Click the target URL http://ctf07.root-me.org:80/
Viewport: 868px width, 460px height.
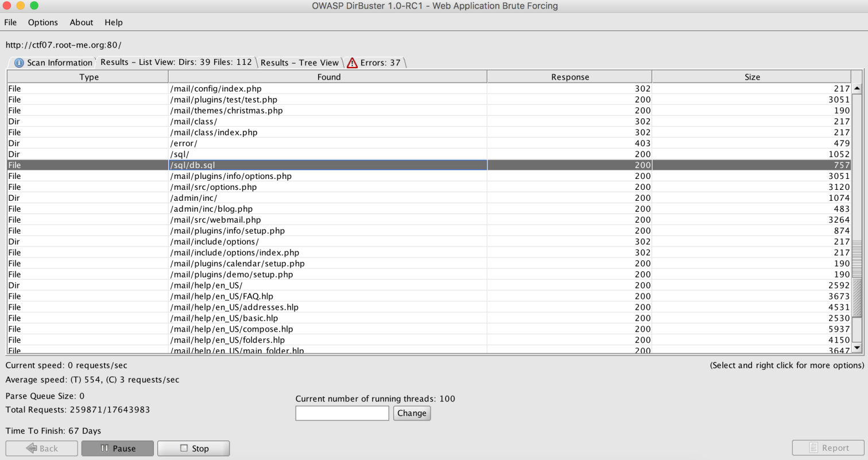(63, 45)
